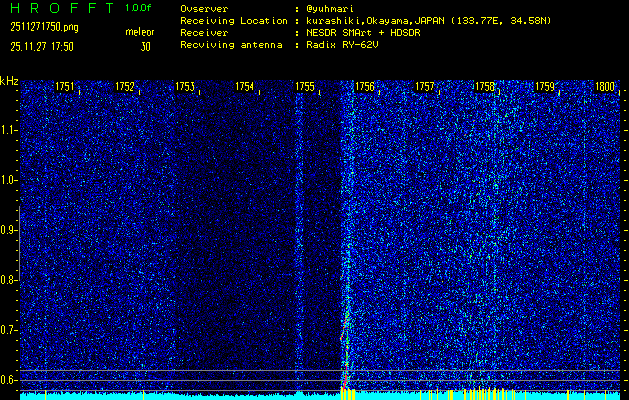This screenshot has height=400, width=629.
Task: Select the observer name @yuhmari
Action: tap(330, 9)
